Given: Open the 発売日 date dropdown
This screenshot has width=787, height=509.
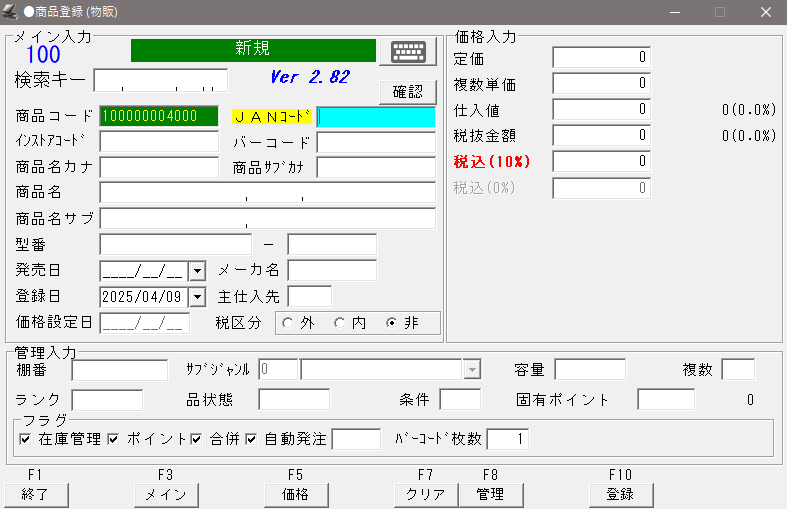Looking at the screenshot, I should (x=197, y=270).
